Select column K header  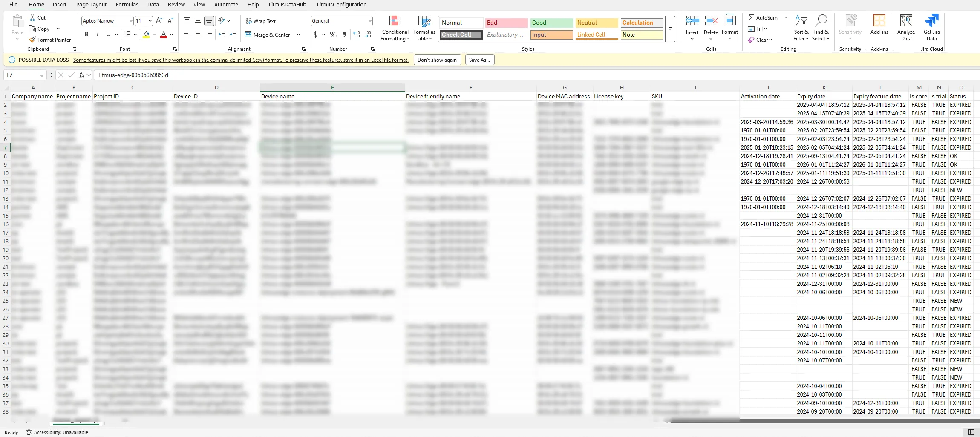pyautogui.click(x=824, y=87)
